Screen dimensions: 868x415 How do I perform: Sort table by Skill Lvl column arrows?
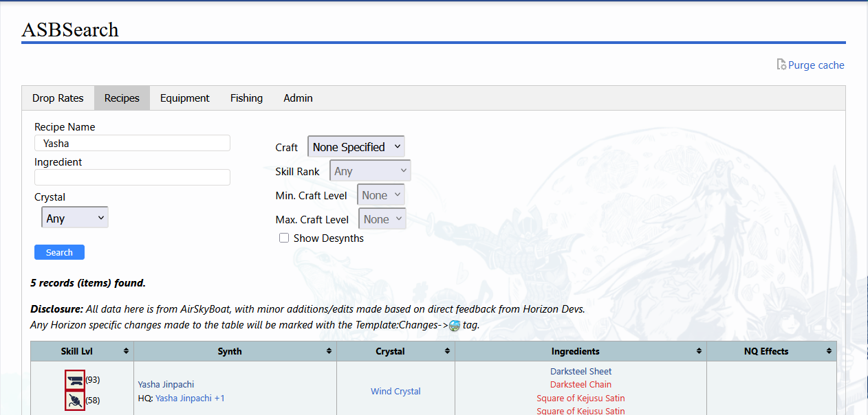point(126,351)
